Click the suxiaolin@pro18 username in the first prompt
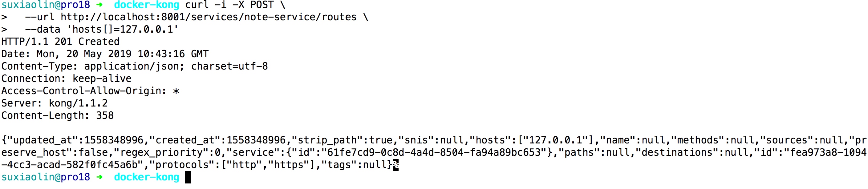 coord(46,5)
